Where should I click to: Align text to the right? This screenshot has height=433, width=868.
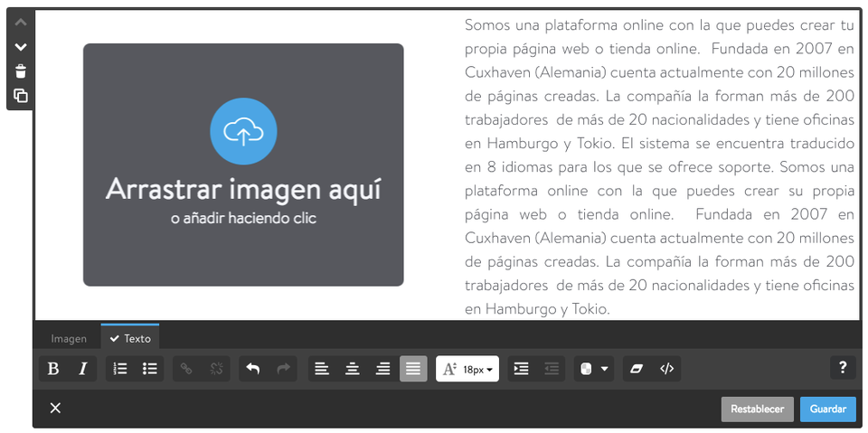(x=382, y=369)
